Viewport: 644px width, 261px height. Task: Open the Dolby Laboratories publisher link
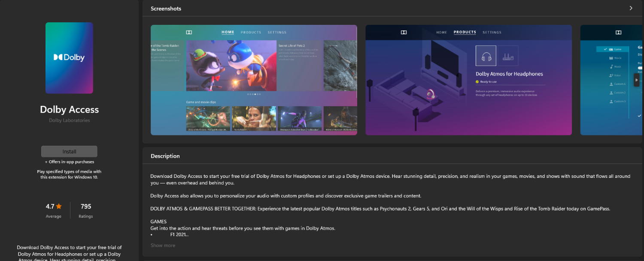(x=70, y=120)
